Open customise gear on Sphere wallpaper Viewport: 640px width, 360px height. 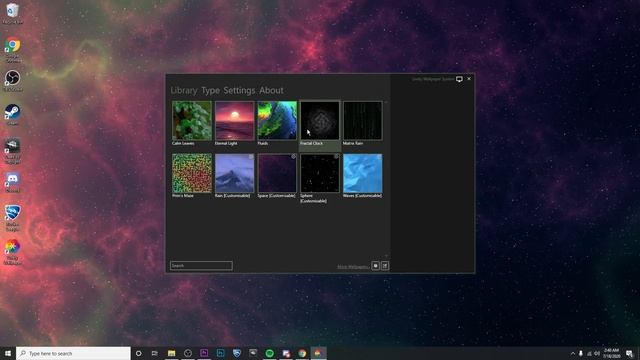coord(336,156)
